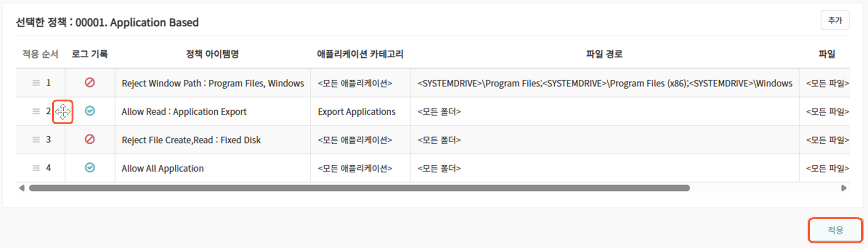This screenshot has width=868, height=248.
Task: Click the horizontal scrollbar thumb
Action: (359, 188)
